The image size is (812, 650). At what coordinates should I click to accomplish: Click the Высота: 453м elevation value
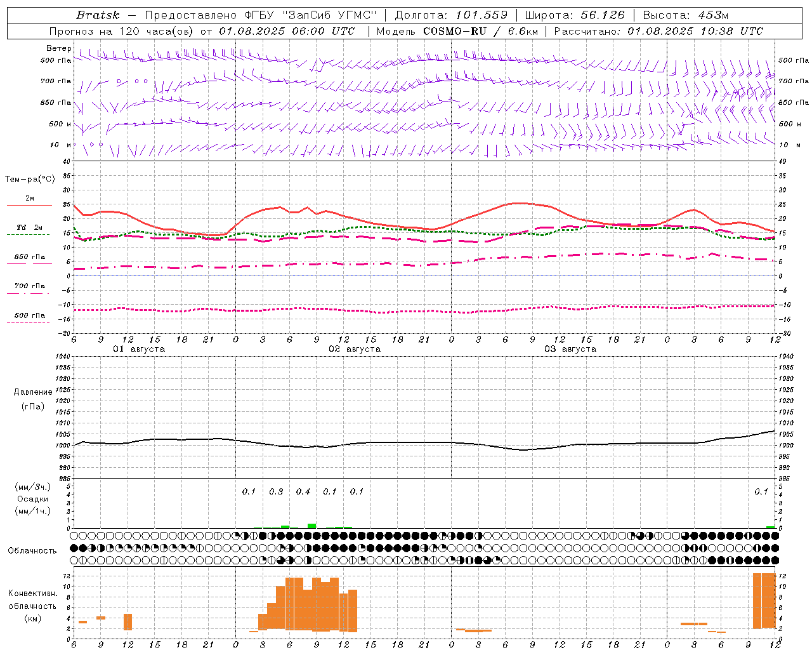pos(685,15)
